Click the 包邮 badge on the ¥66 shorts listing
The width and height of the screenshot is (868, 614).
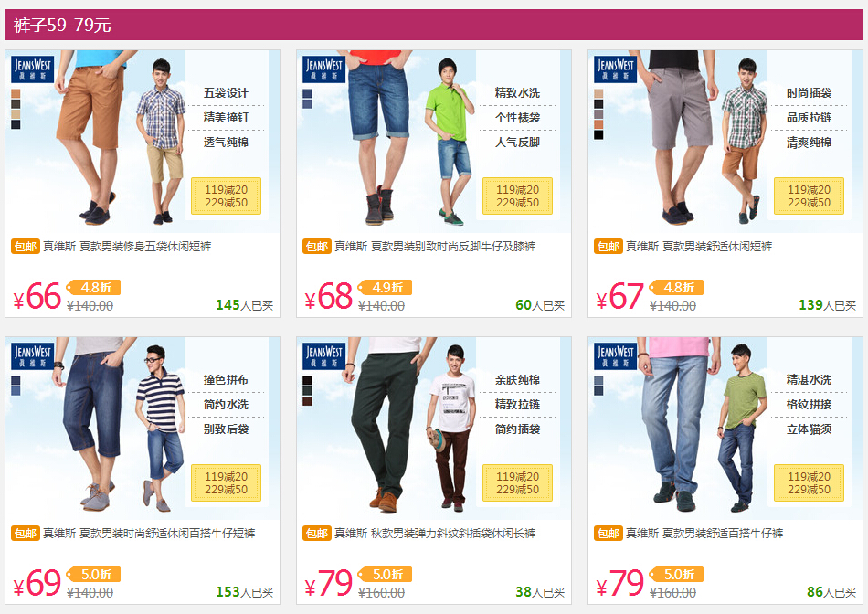[x=26, y=247]
